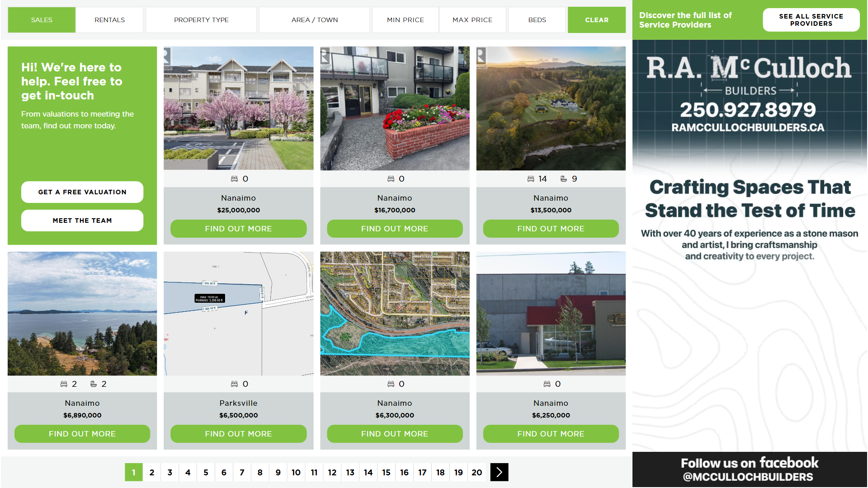Jump to page 20 of results
Image resolution: width=868 pixels, height=488 pixels.
click(x=476, y=472)
